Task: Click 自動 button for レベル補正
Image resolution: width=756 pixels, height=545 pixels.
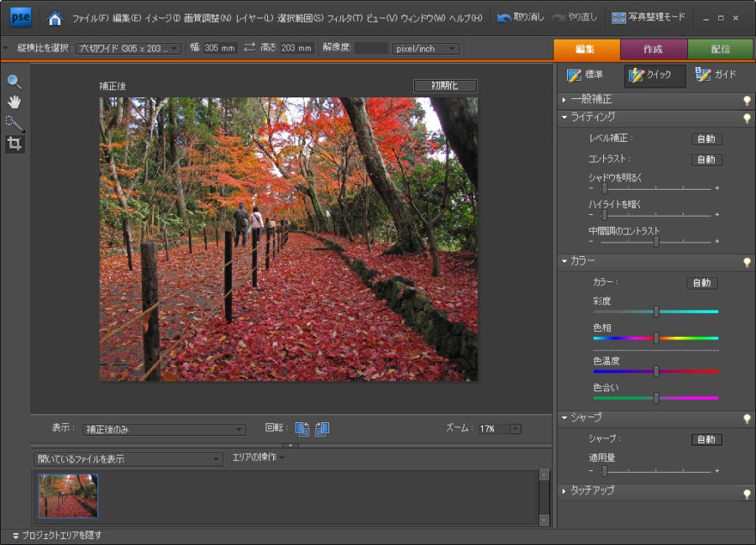Action: click(x=706, y=139)
